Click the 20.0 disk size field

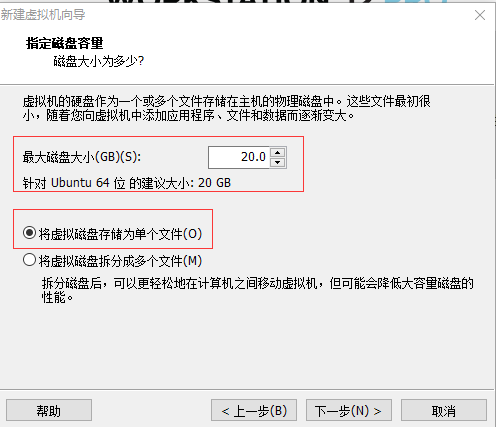[x=239, y=157]
